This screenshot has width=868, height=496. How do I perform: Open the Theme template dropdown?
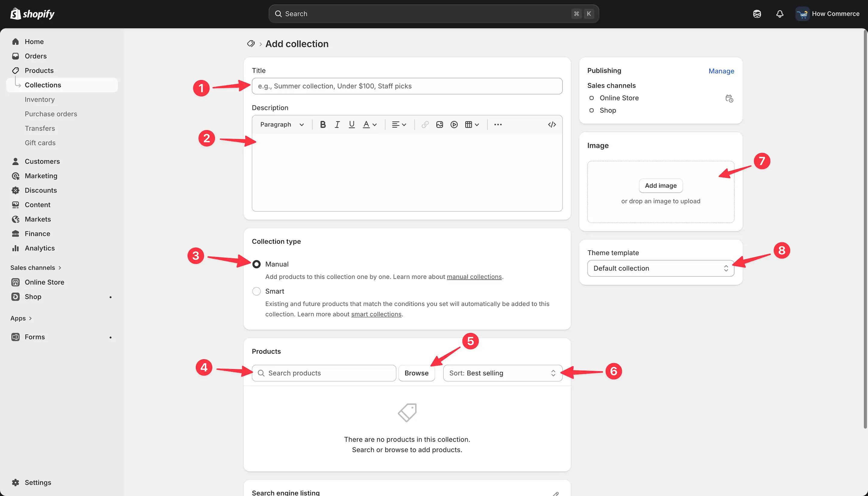click(660, 268)
